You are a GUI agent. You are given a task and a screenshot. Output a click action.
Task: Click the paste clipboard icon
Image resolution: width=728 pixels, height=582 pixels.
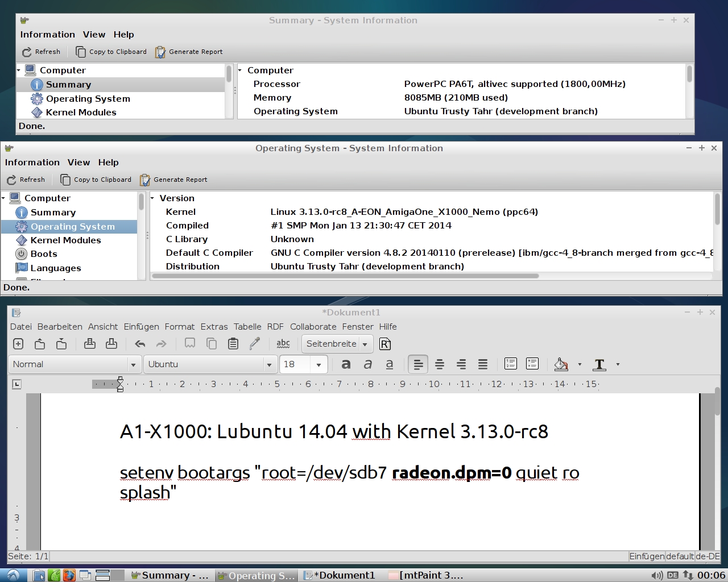coord(233,344)
